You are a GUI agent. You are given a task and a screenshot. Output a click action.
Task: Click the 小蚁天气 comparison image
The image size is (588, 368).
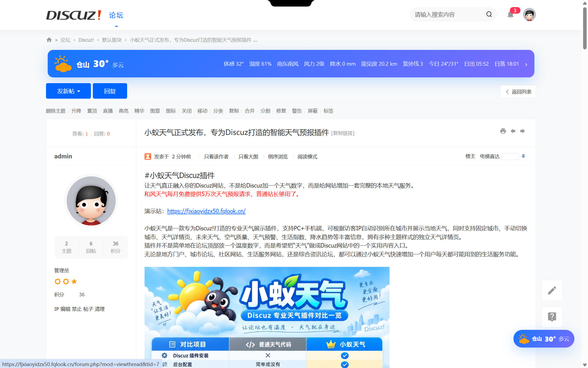267,317
